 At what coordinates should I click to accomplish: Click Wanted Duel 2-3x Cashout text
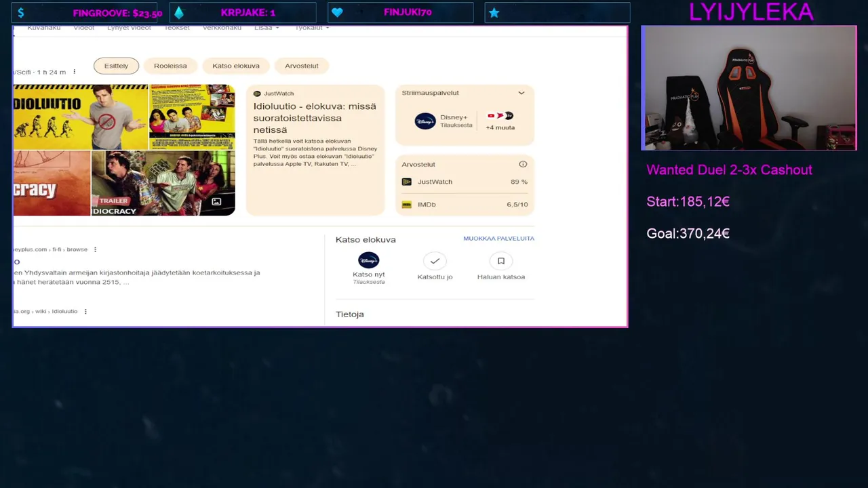[x=729, y=170]
